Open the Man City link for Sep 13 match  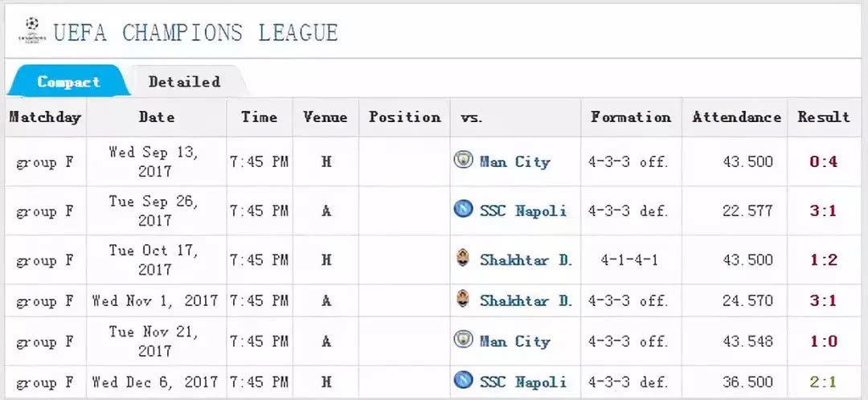pyautogui.click(x=515, y=161)
